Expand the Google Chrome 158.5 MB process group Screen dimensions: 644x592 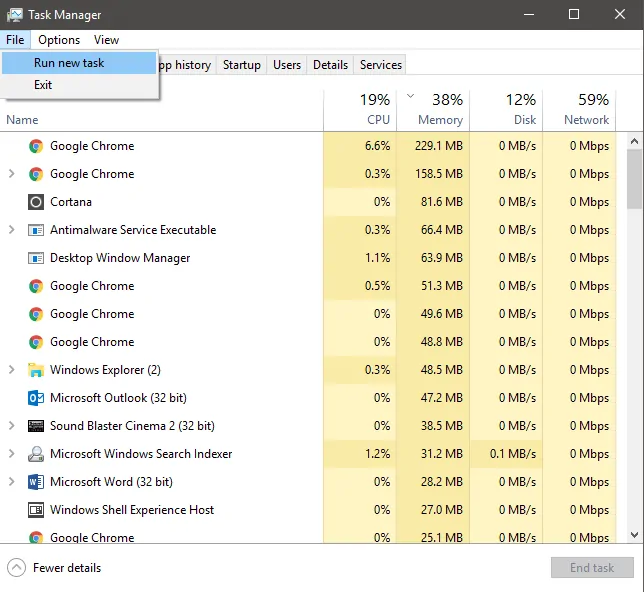coord(12,174)
